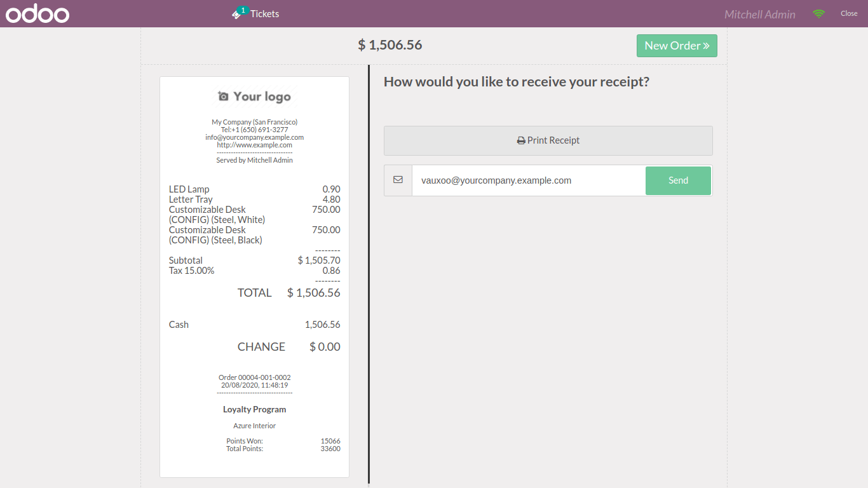Print the receipt

click(x=548, y=140)
